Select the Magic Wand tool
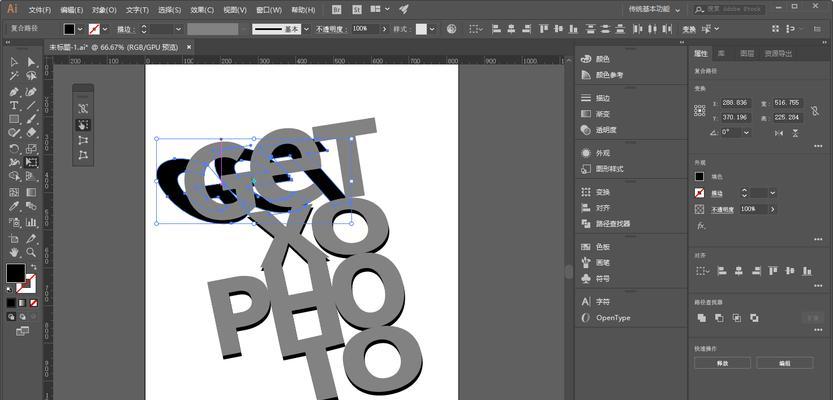This screenshot has width=833, height=400. (x=14, y=76)
